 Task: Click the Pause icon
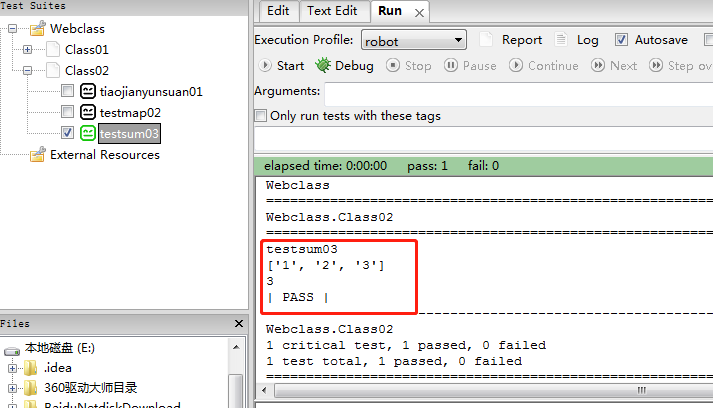coord(451,65)
